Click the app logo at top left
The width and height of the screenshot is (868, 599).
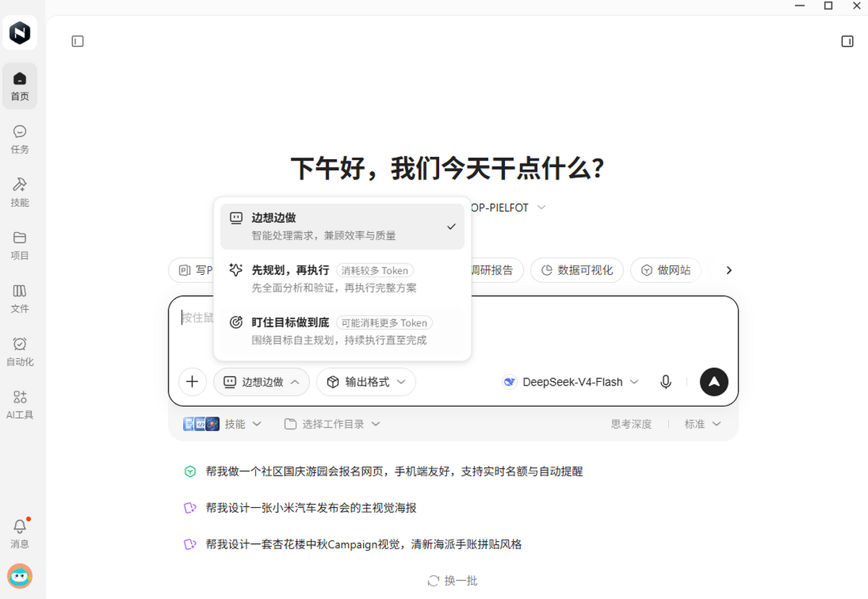point(20,33)
